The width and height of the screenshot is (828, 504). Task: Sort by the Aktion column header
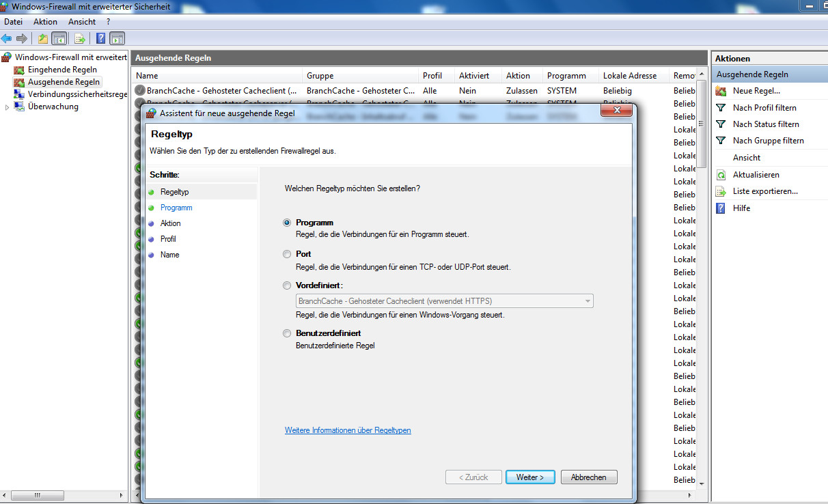[x=522, y=76]
